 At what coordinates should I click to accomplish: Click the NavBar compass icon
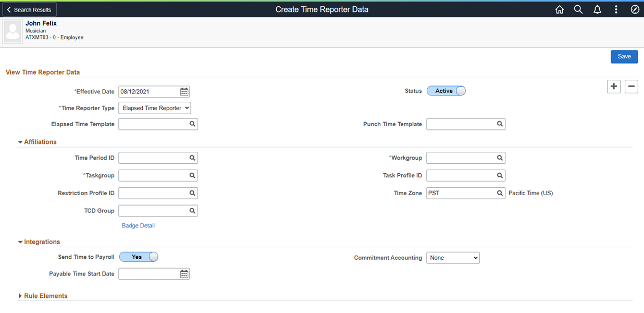click(635, 9)
